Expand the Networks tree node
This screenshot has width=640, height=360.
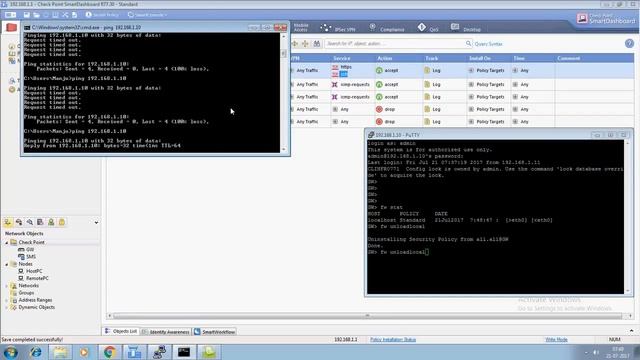[7, 286]
